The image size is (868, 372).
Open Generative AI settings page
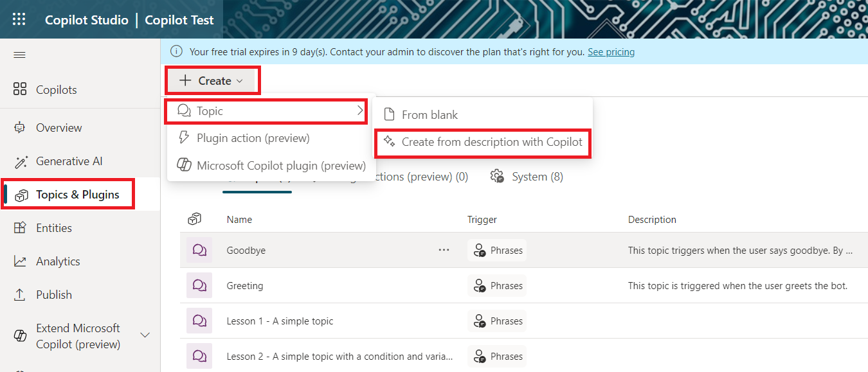69,161
